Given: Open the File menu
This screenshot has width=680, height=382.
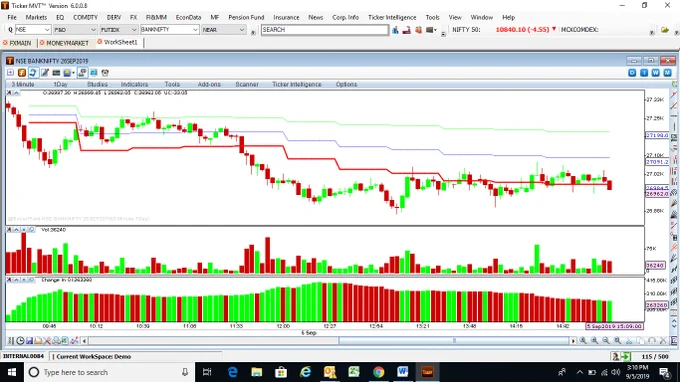Looking at the screenshot, I should point(12,17).
